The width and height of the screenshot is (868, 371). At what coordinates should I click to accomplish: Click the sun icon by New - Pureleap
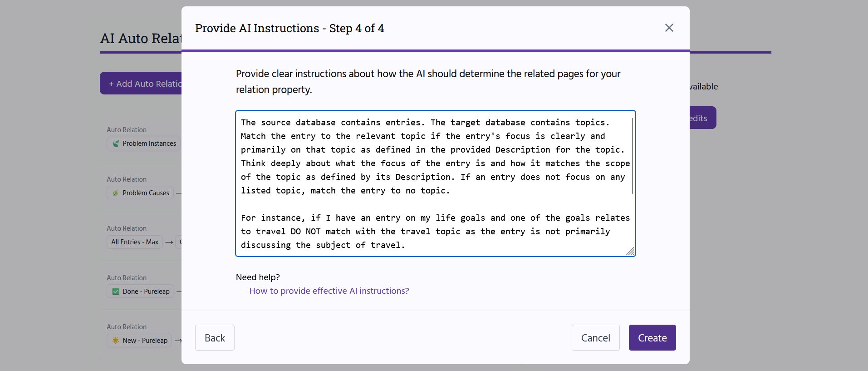coord(116,341)
